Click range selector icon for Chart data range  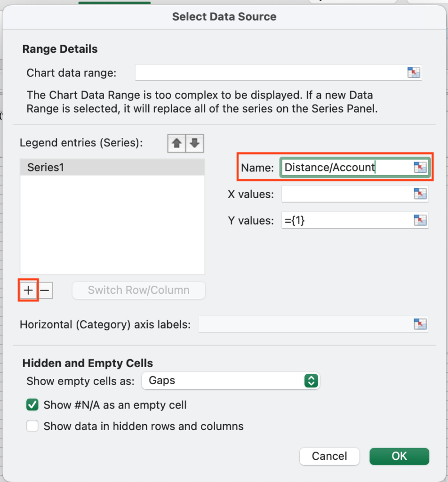tap(414, 72)
